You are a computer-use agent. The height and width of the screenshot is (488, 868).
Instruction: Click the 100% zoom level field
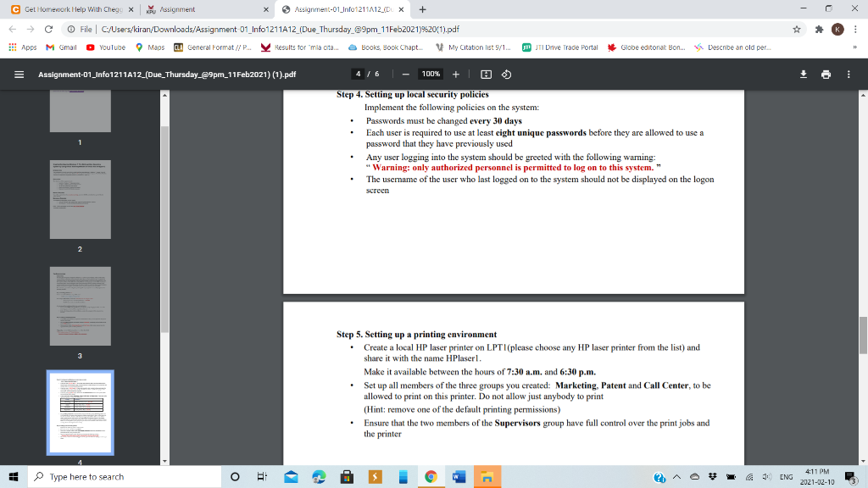[431, 75]
